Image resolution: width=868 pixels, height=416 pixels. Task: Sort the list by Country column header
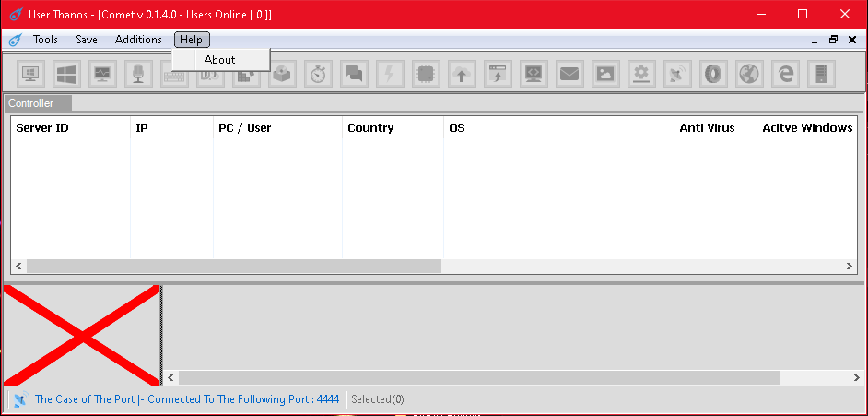[370, 128]
